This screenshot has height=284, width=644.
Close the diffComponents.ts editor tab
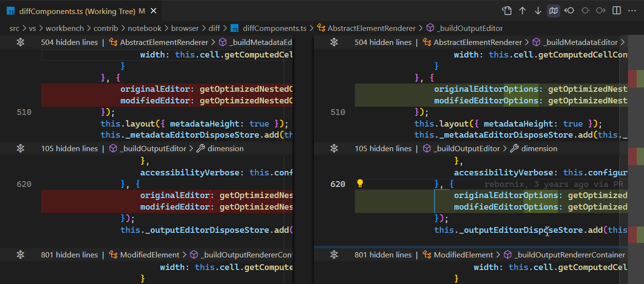153,10
